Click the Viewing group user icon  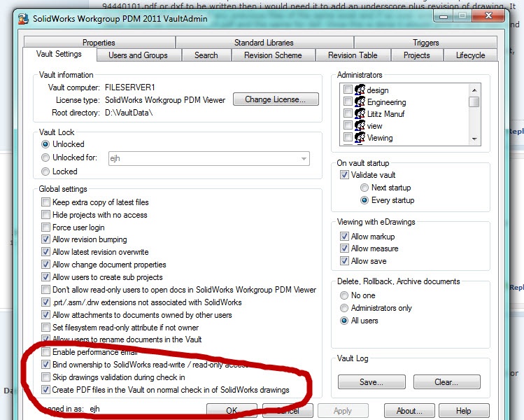coord(360,137)
